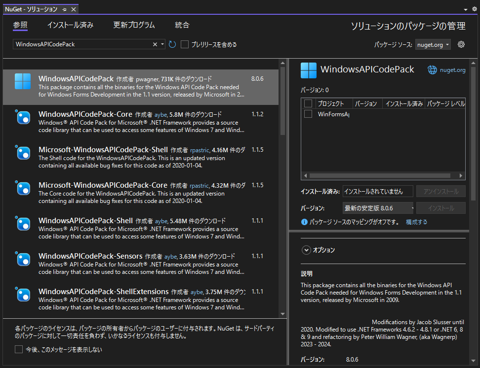Open window options gear at top right

474,9
